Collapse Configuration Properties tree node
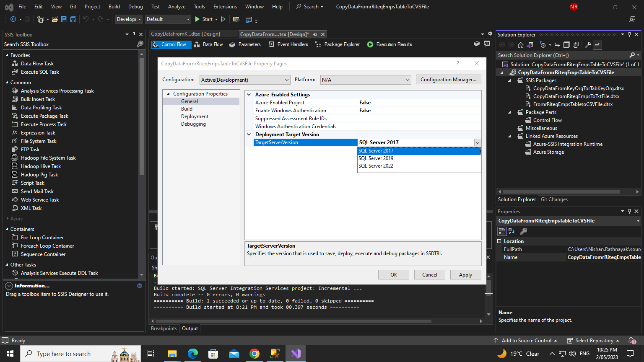 (x=168, y=94)
